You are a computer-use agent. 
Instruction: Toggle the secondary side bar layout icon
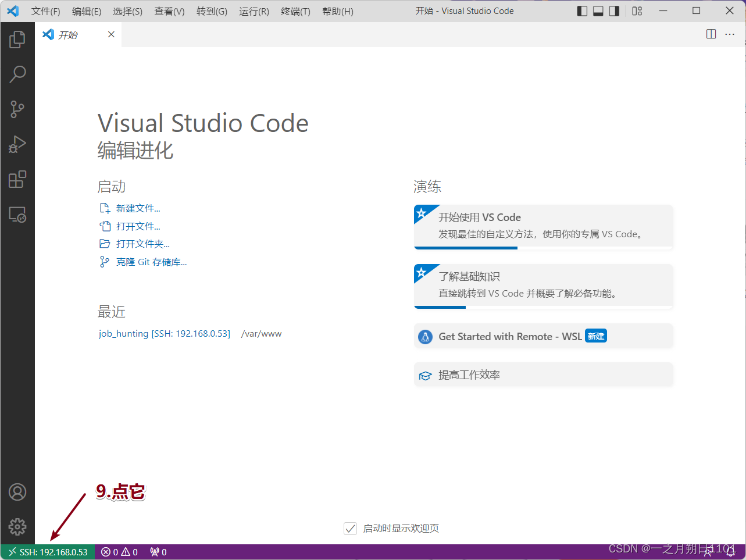coord(614,11)
